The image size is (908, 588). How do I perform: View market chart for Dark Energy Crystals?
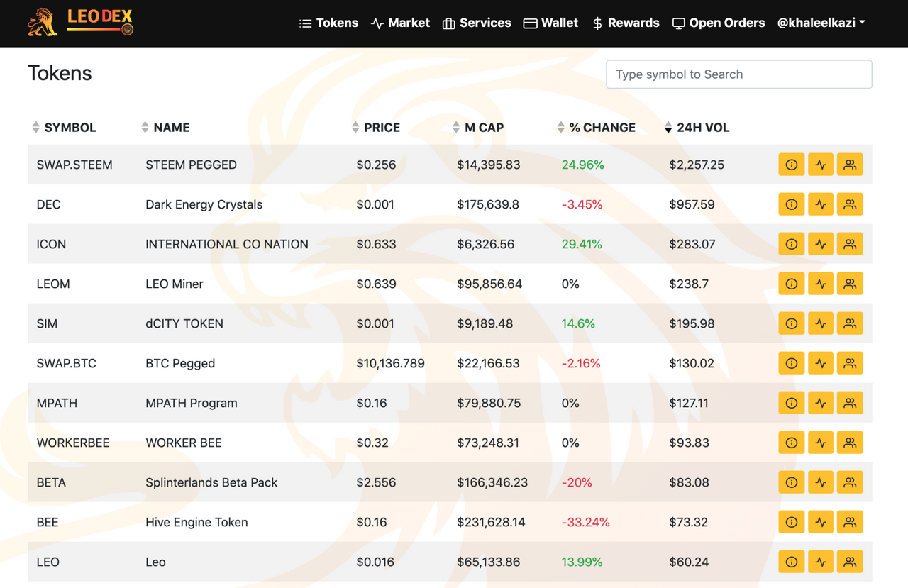point(821,204)
